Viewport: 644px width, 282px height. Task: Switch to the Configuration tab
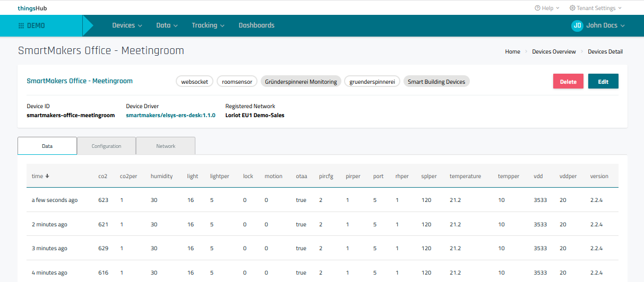click(106, 146)
